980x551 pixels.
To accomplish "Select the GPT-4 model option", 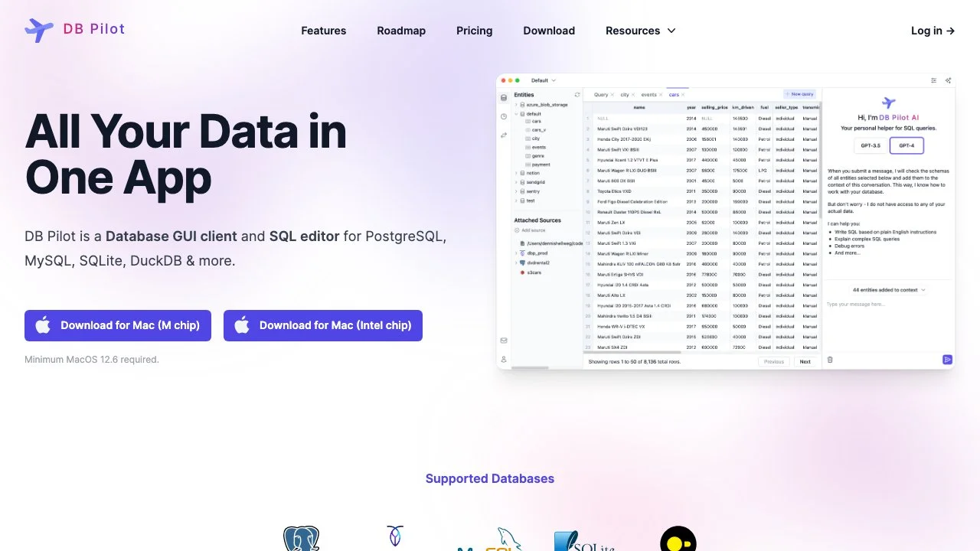I will pyautogui.click(x=906, y=145).
